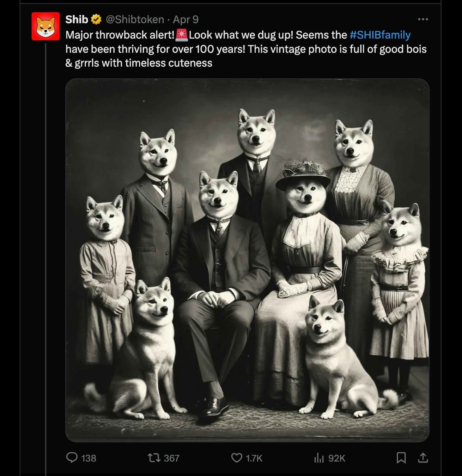Click the view analytics bar chart icon
This screenshot has height=476, width=462.
(x=319, y=458)
